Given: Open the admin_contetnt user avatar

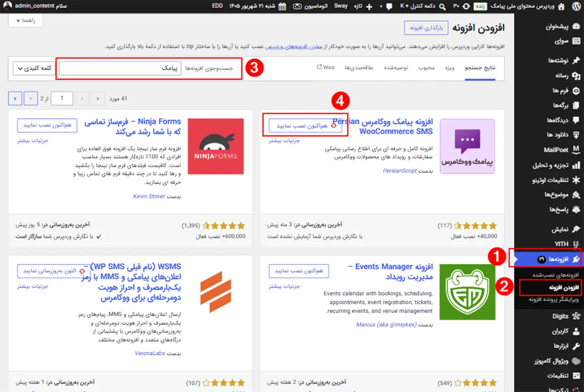Looking at the screenshot, I should tap(7, 6).
